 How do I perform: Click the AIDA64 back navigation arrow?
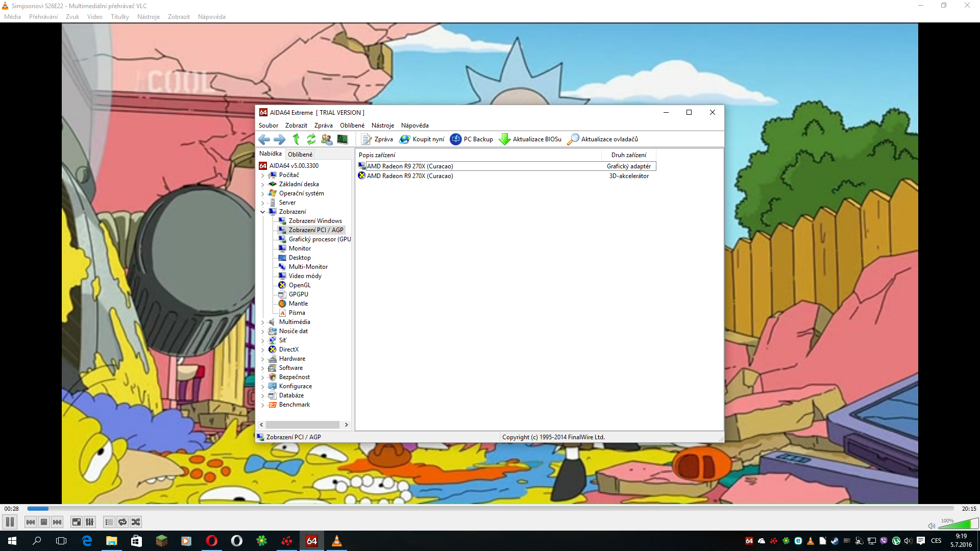pyautogui.click(x=264, y=139)
